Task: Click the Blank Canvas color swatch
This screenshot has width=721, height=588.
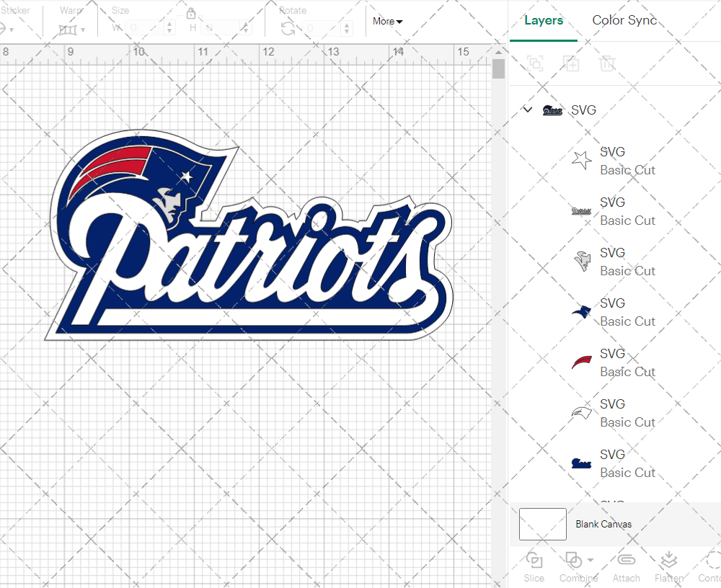Action: coord(542,524)
